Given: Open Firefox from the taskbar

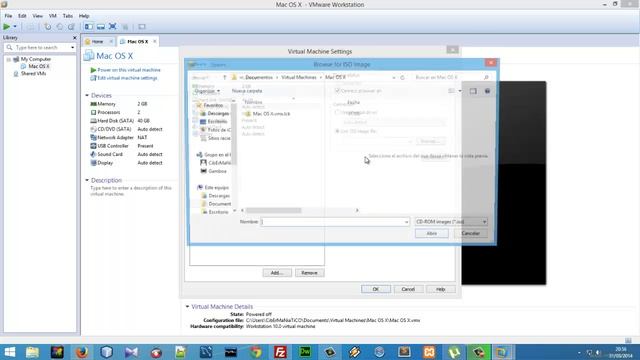Looking at the screenshot, I should (x=82, y=352).
